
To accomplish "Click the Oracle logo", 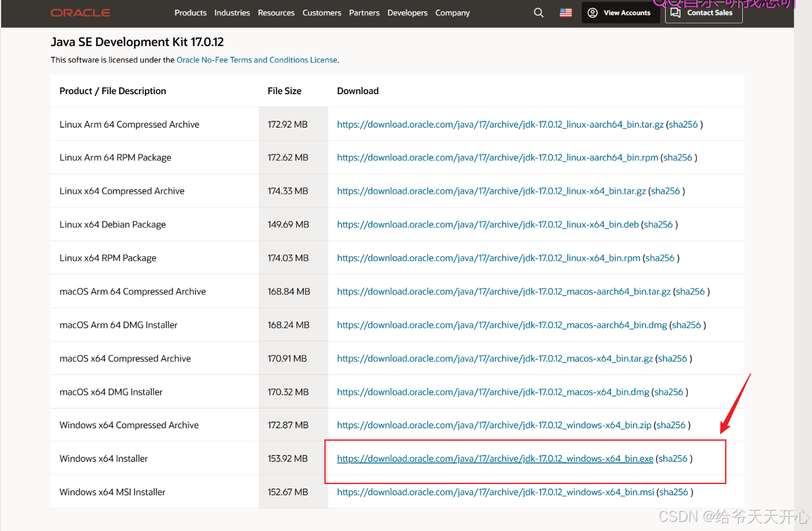I will point(81,12).
